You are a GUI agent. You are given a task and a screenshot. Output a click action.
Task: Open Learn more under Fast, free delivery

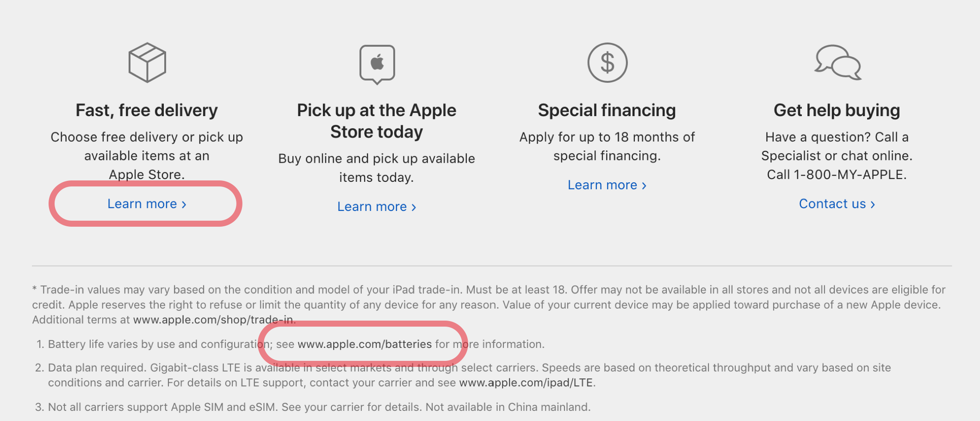click(147, 204)
